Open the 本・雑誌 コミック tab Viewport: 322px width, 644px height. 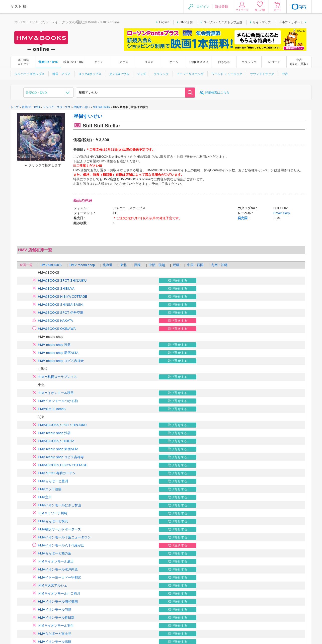click(23, 62)
